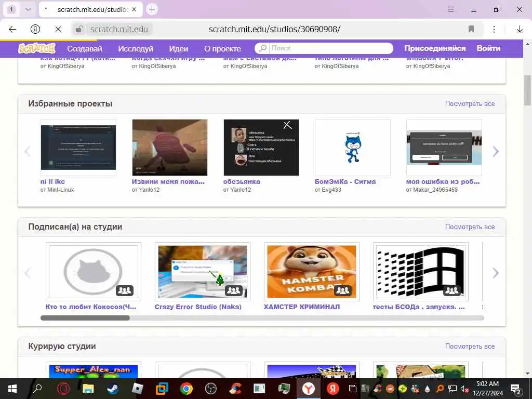Show next favorite projects with the right arrow
The image size is (532, 399).
[x=495, y=151]
